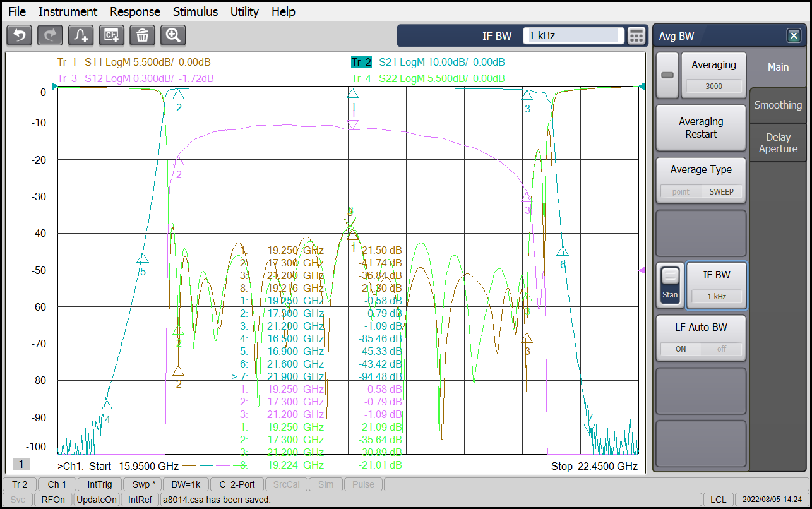This screenshot has width=812, height=509.
Task: Select the Tr 2 S21 trace label
Action: [361, 62]
